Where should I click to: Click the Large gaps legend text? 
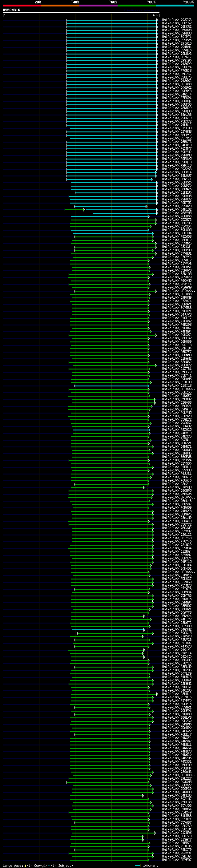[x=38, y=865]
